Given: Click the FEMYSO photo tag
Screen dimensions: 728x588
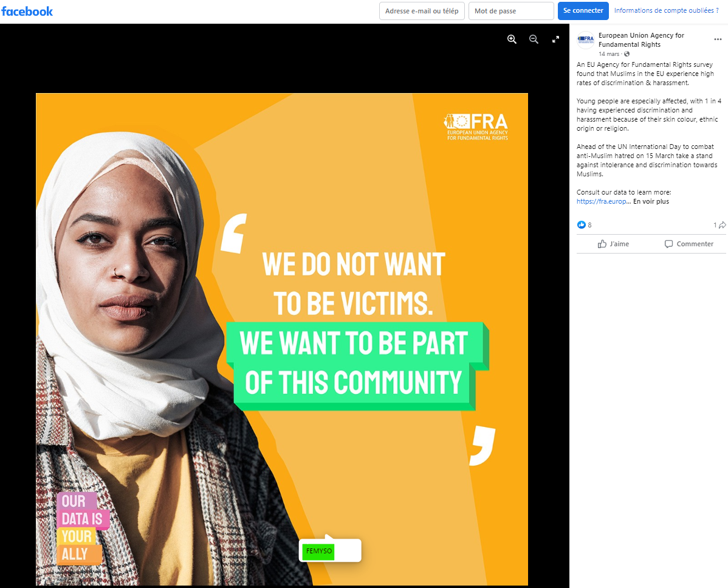Looking at the screenshot, I should pyautogui.click(x=318, y=552).
